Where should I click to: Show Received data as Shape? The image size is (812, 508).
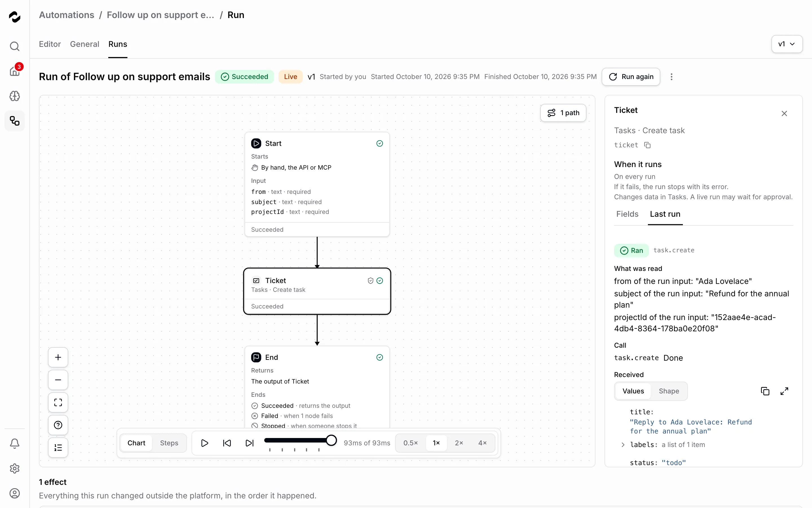(669, 391)
